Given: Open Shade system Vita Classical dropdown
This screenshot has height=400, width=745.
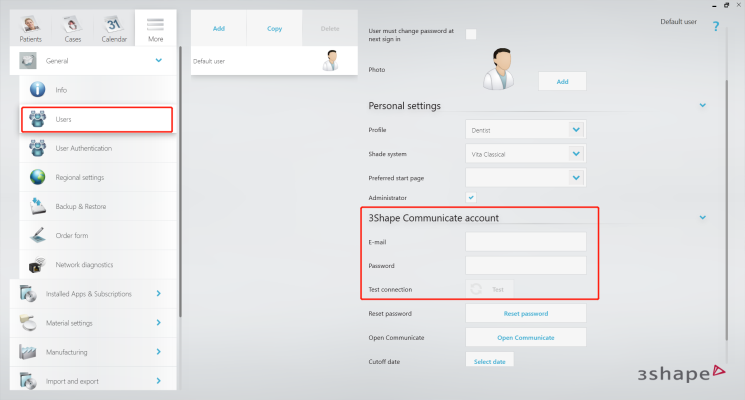Looking at the screenshot, I should (x=525, y=154).
